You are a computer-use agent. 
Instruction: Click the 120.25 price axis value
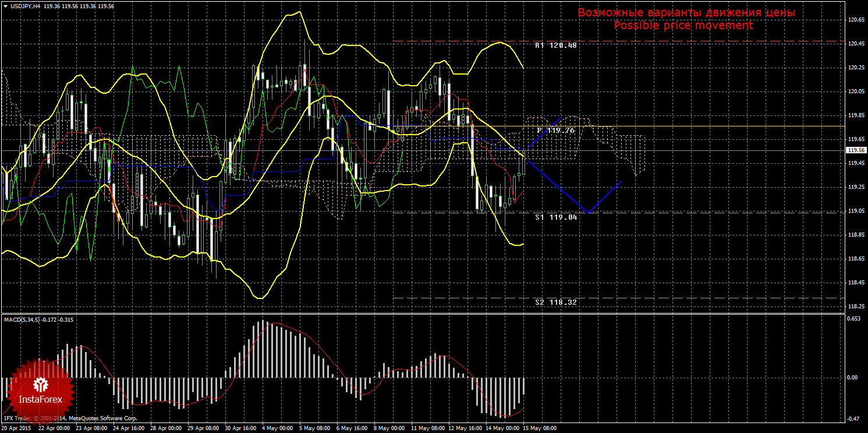coord(855,68)
